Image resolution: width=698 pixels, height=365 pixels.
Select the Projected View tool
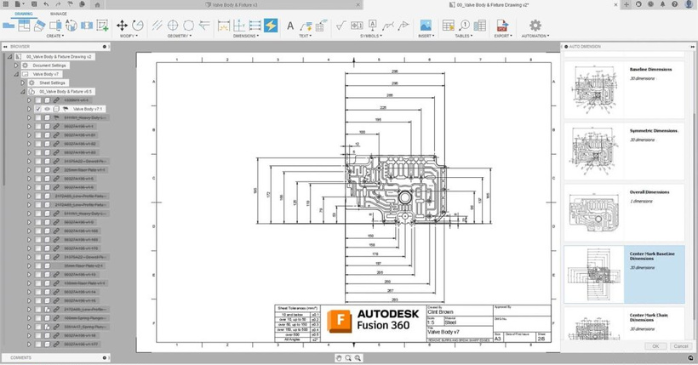point(24,25)
